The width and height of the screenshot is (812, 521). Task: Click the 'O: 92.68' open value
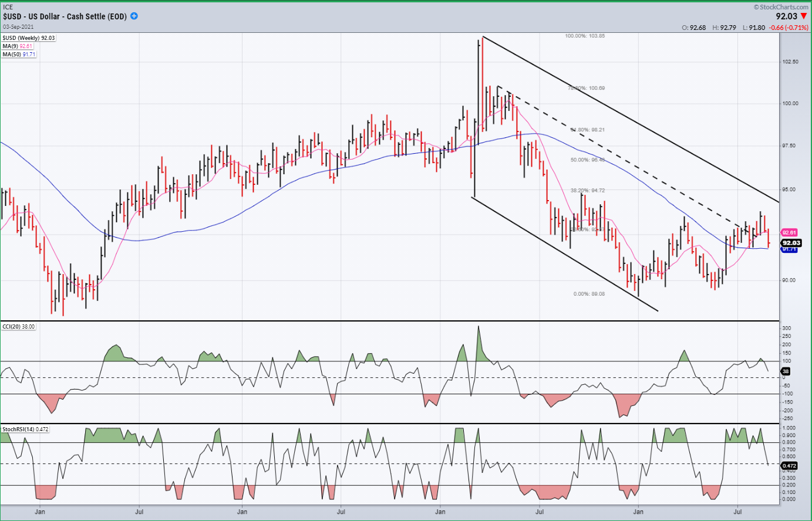point(693,28)
